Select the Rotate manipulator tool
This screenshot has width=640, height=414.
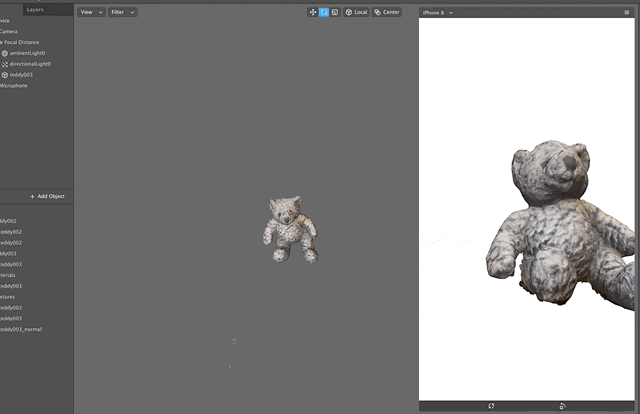pyautogui.click(x=324, y=12)
